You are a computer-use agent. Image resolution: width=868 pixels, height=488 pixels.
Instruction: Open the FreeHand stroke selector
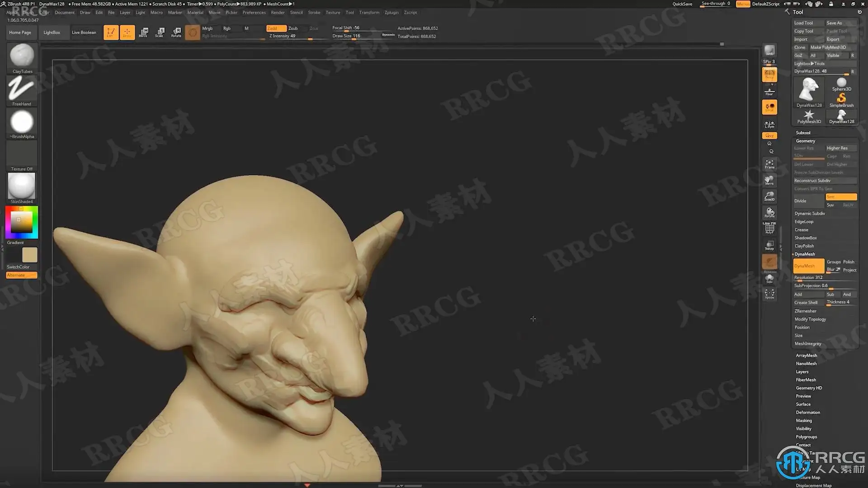point(22,89)
